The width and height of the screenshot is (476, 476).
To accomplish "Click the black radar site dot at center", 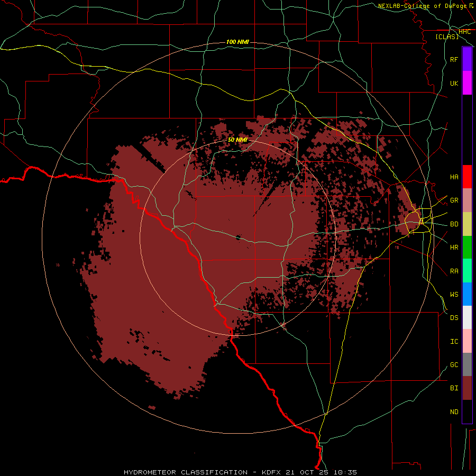I will (239, 237).
